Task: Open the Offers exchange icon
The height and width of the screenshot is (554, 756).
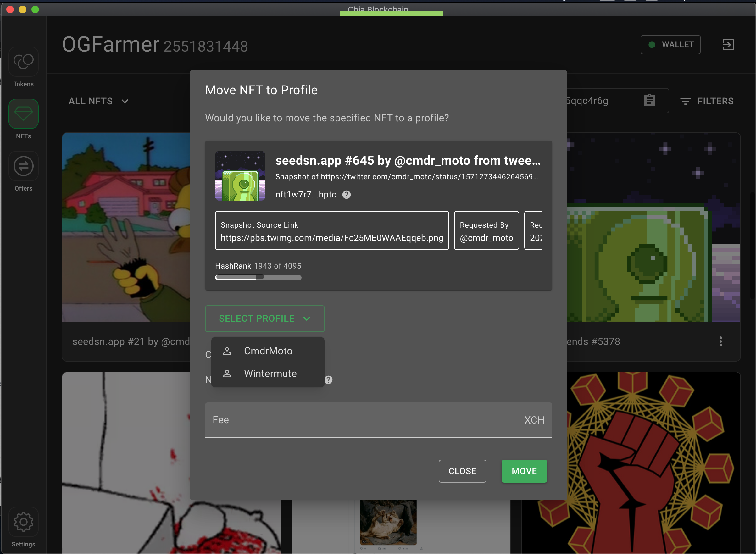Action: tap(24, 166)
